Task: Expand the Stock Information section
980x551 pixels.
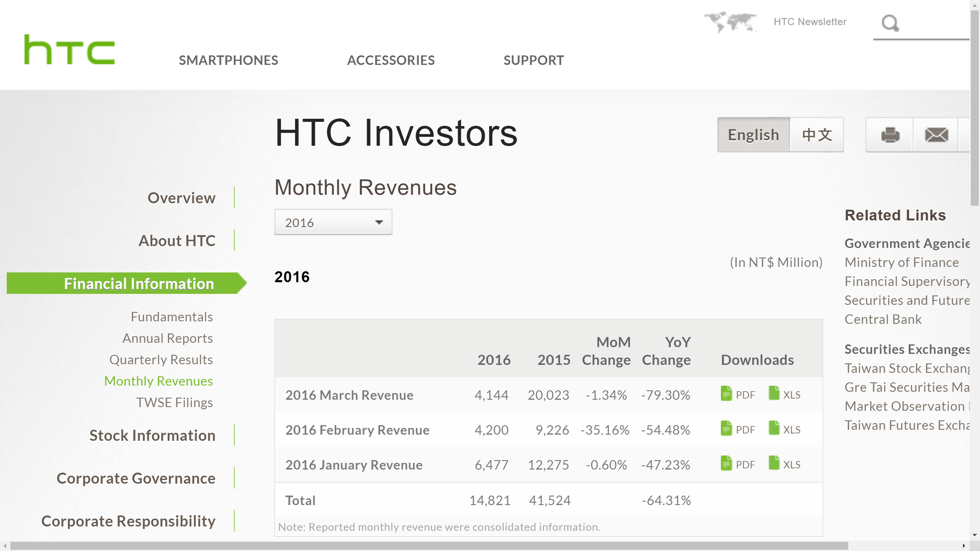Action: [152, 436]
